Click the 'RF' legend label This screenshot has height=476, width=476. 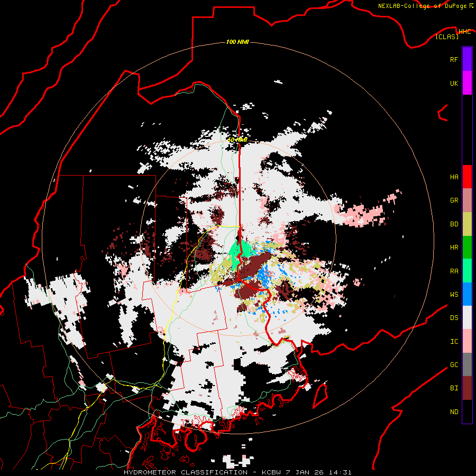coord(454,59)
